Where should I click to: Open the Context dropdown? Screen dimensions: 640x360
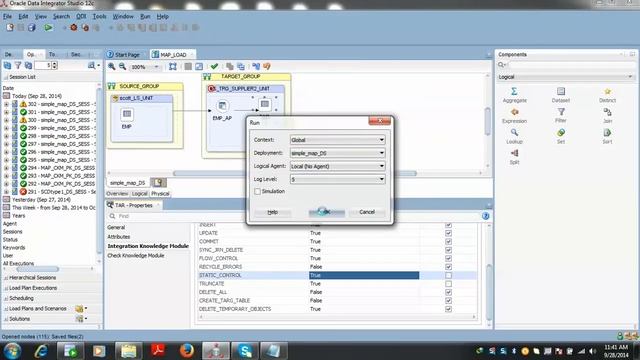pos(338,140)
